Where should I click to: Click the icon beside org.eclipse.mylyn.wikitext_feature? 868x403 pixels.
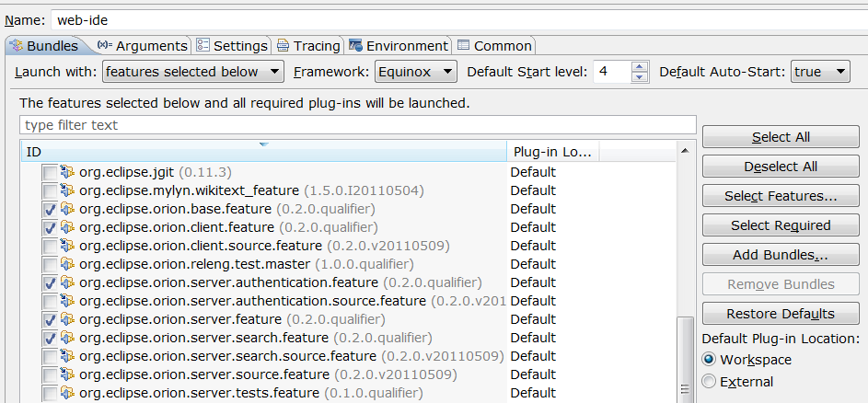coord(67,190)
